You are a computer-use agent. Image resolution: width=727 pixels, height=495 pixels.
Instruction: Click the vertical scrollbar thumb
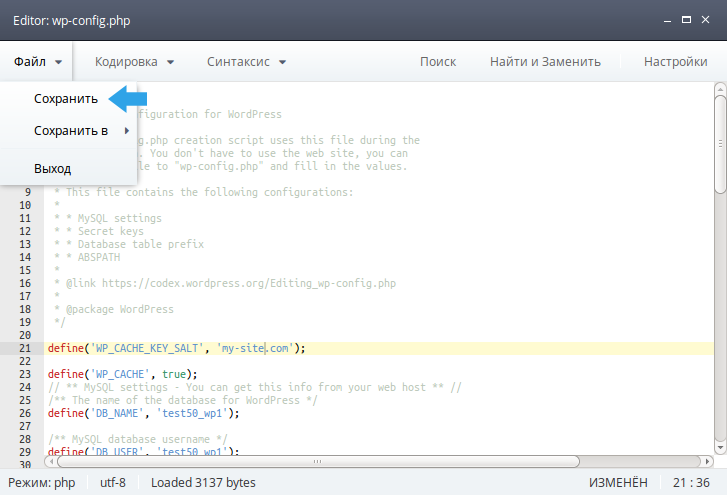(x=720, y=144)
